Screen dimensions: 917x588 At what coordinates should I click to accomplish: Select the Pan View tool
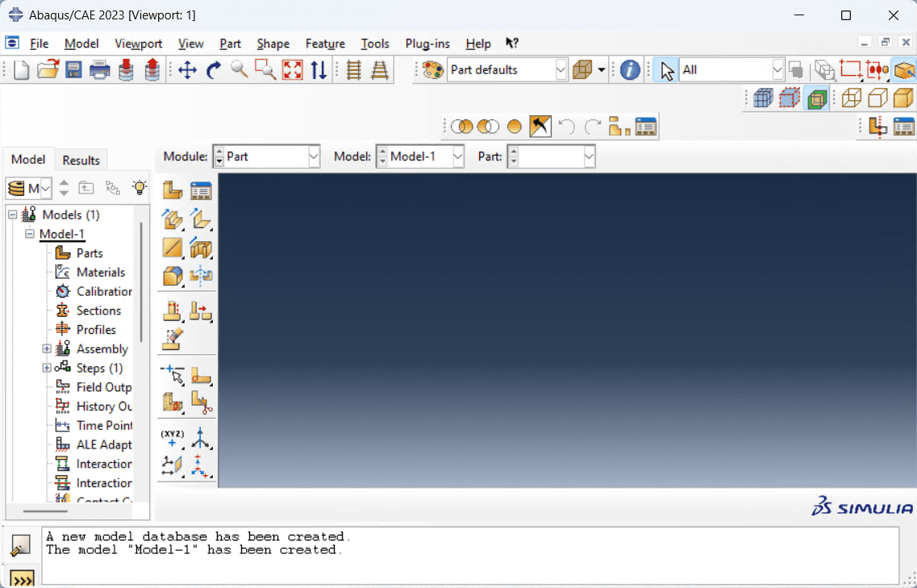tap(187, 70)
